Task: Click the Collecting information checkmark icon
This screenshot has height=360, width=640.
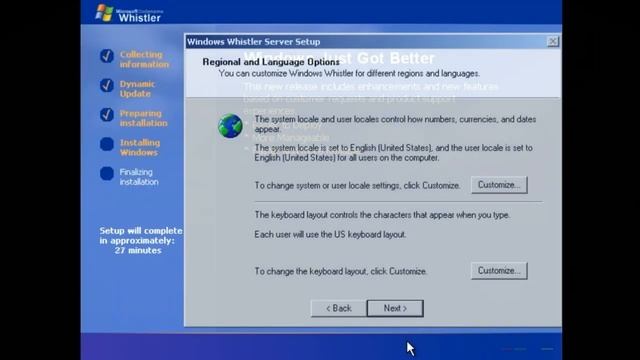Action: pyautogui.click(x=107, y=56)
